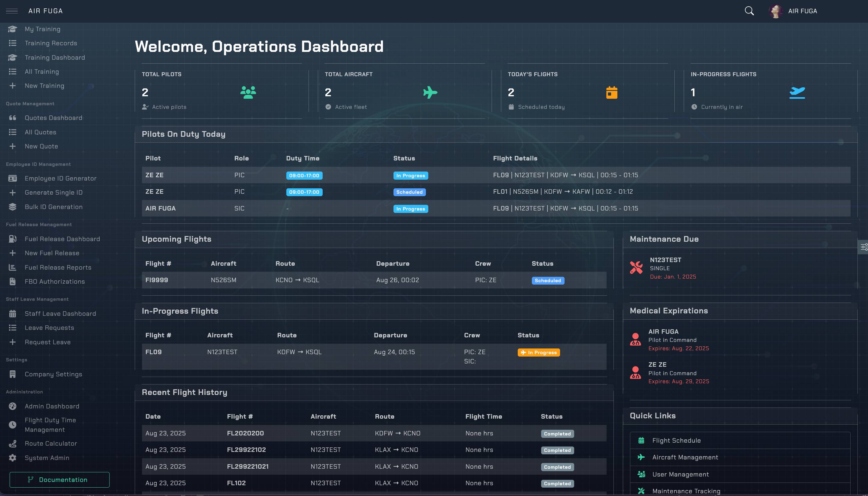868x496 pixels.
Task: Click the N123TEST maintenance wrench icon
Action: pyautogui.click(x=636, y=268)
